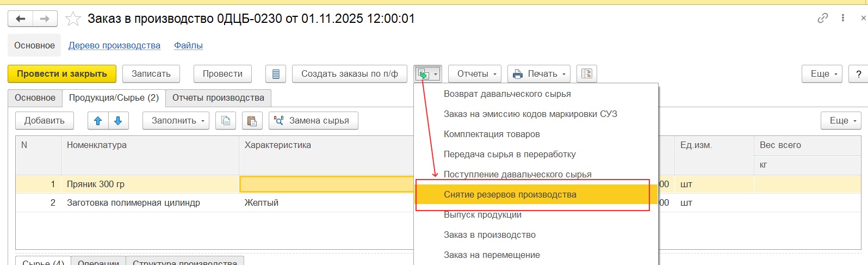Open the three-dot window menu
This screenshot has width=868, height=265.
(x=843, y=18)
